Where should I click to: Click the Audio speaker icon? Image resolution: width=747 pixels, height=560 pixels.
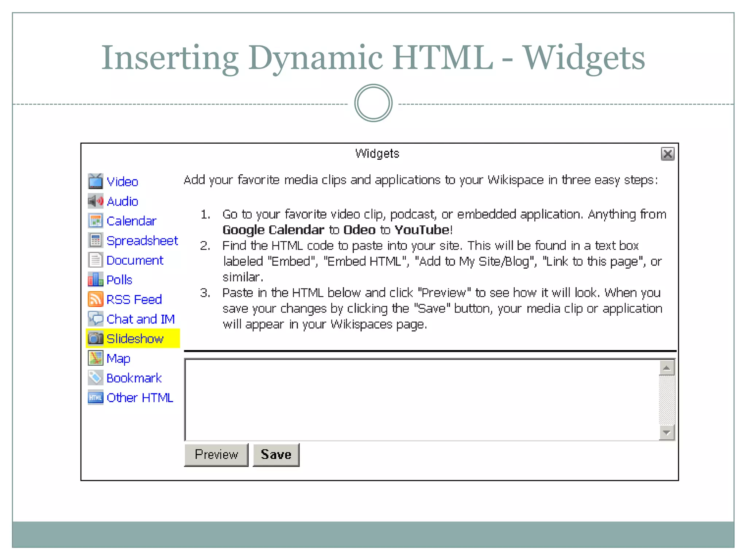click(96, 201)
